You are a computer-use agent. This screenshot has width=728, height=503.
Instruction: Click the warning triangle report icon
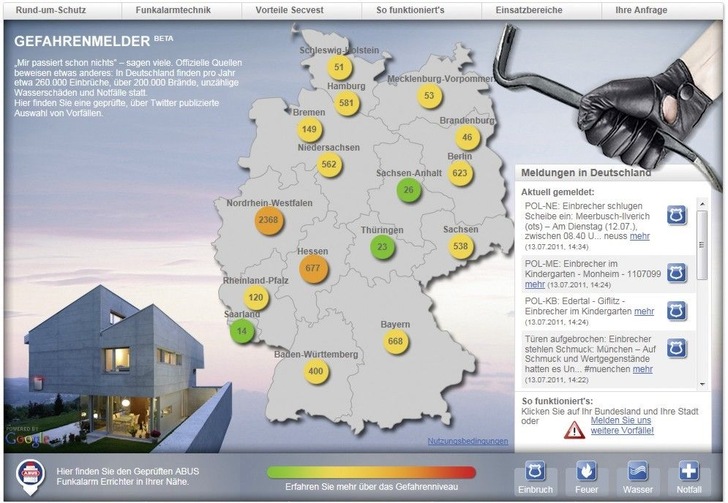click(574, 430)
